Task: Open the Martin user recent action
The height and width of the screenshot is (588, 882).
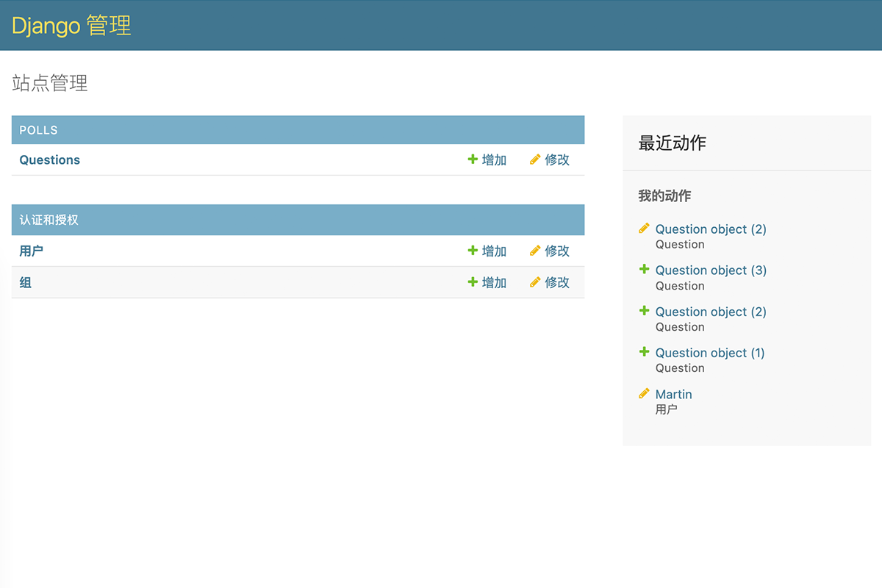Action: [674, 394]
